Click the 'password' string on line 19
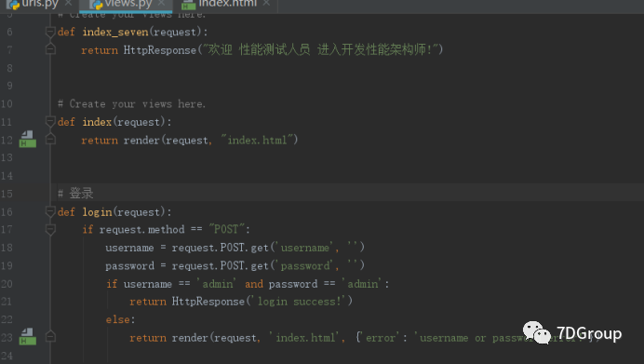644x364 pixels. [305, 266]
